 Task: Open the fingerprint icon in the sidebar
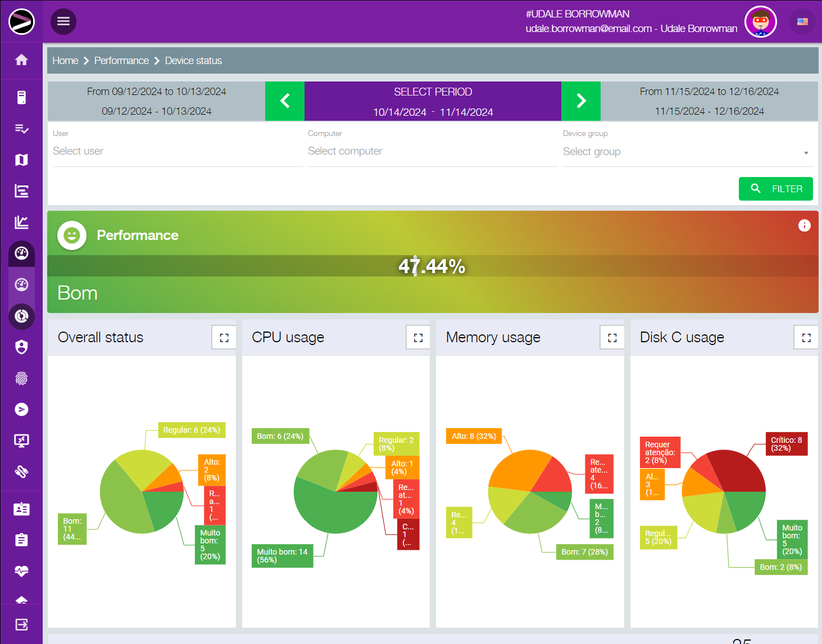21,379
